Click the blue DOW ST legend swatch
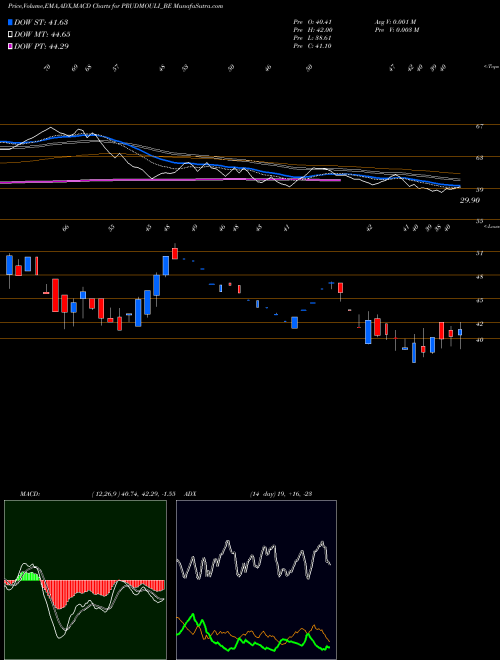 click(x=11, y=22)
